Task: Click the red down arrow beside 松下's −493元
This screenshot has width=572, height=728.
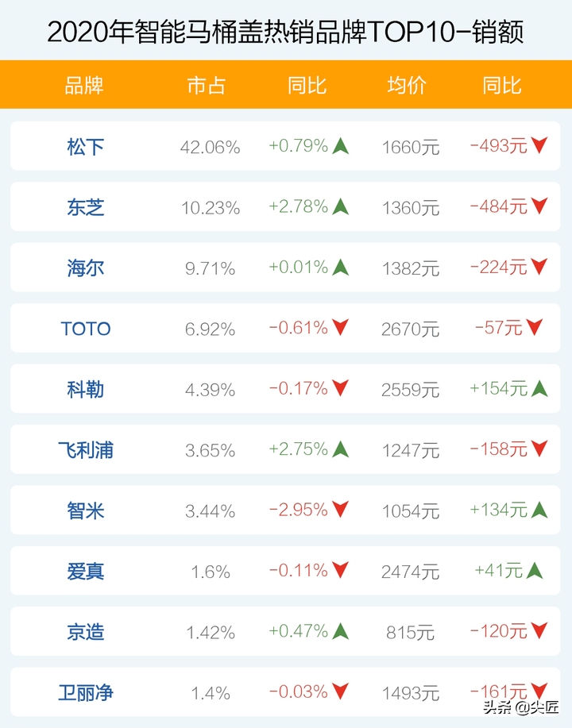Action: pyautogui.click(x=539, y=146)
